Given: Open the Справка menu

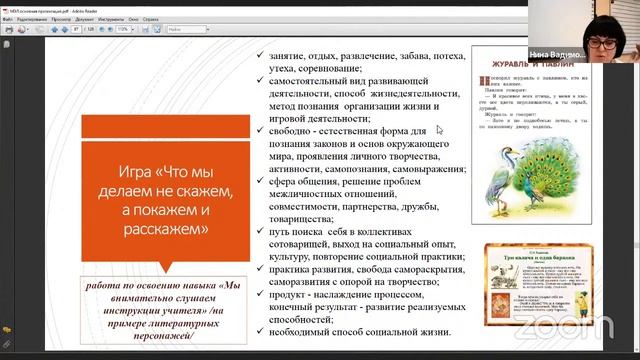Looking at the screenshot, I should pos(151,19).
